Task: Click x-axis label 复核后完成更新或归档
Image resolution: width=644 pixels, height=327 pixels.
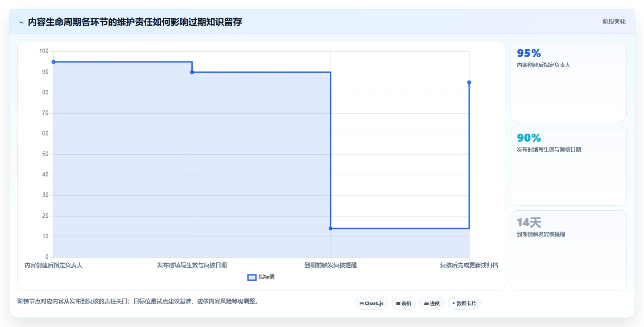Action: (469, 265)
